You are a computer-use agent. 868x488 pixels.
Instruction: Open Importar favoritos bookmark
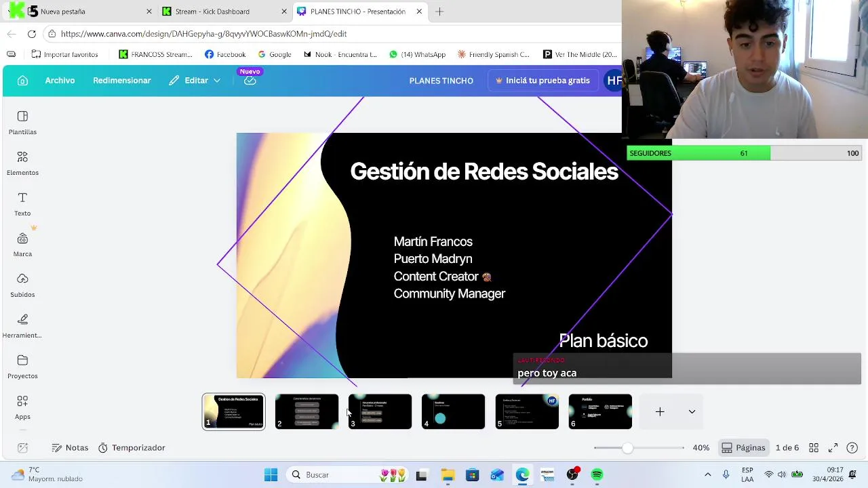64,54
